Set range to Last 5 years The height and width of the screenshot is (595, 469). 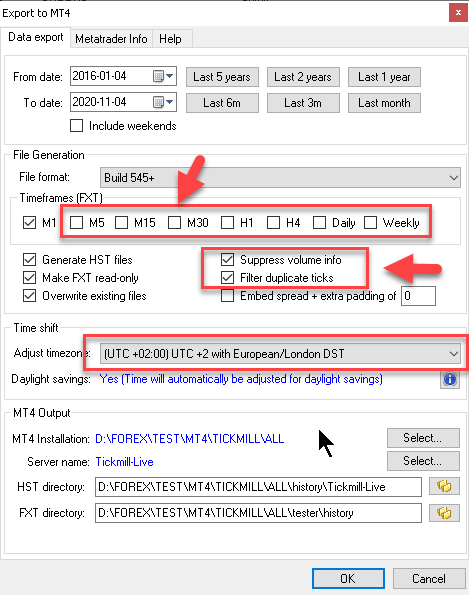click(x=222, y=77)
